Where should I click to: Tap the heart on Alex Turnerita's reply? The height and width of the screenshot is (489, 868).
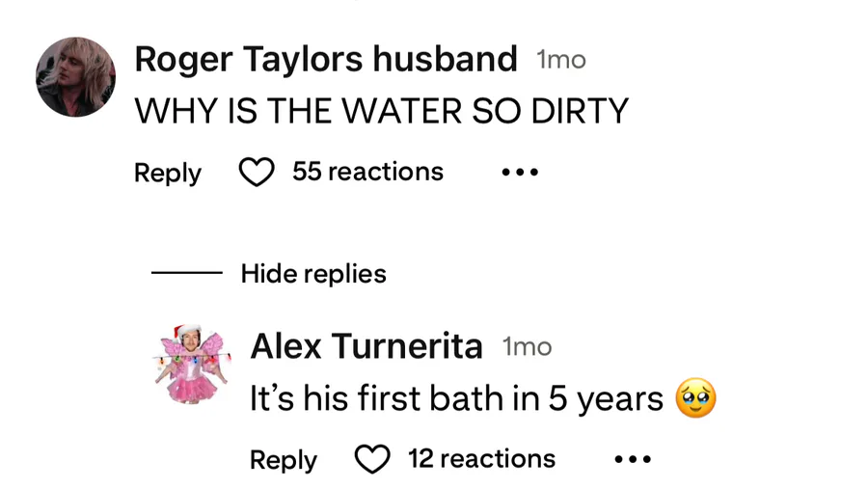pos(372,459)
